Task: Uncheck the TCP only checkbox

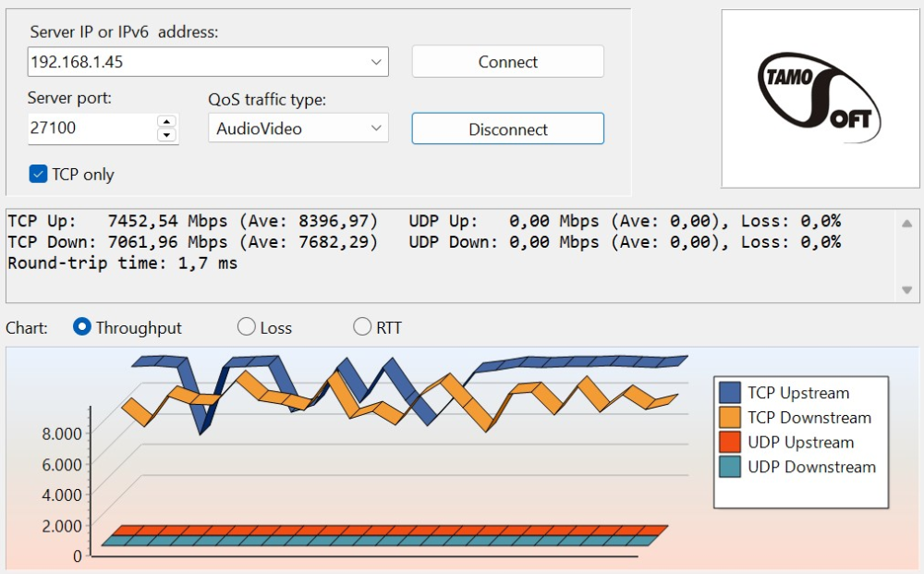Action: (38, 174)
